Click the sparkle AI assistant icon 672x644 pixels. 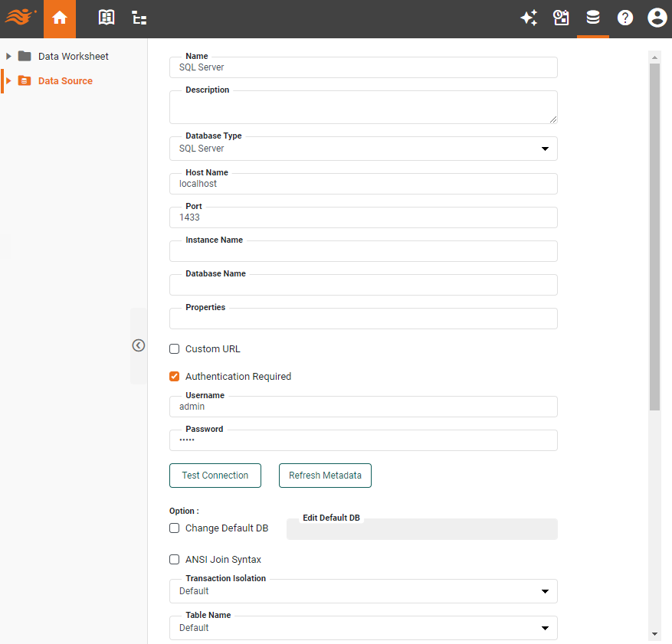tap(529, 18)
